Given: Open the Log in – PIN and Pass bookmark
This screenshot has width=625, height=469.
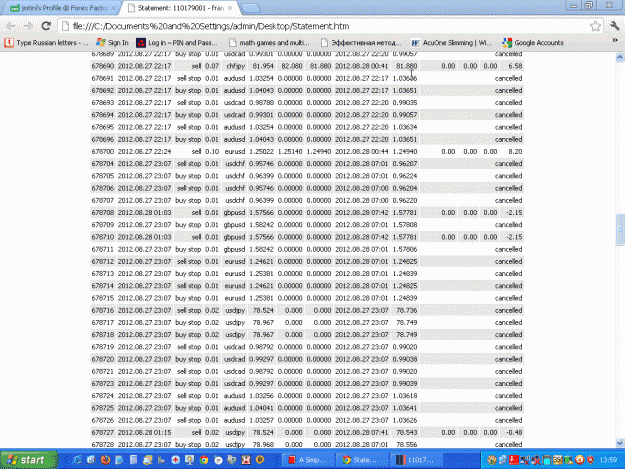Looking at the screenshot, I should pyautogui.click(x=177, y=43).
